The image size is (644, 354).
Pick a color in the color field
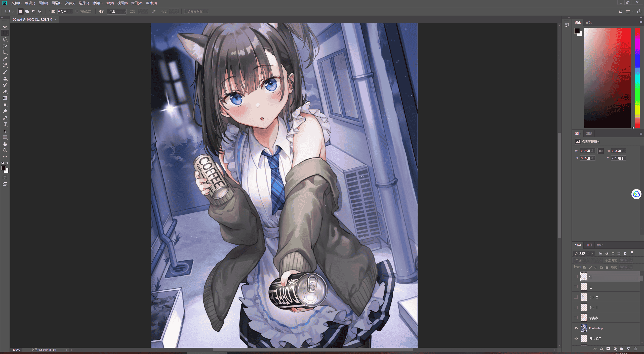(607, 78)
